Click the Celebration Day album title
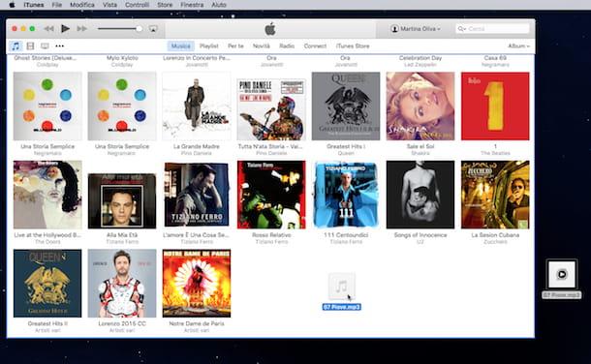This screenshot has width=591, height=364. pyautogui.click(x=420, y=58)
